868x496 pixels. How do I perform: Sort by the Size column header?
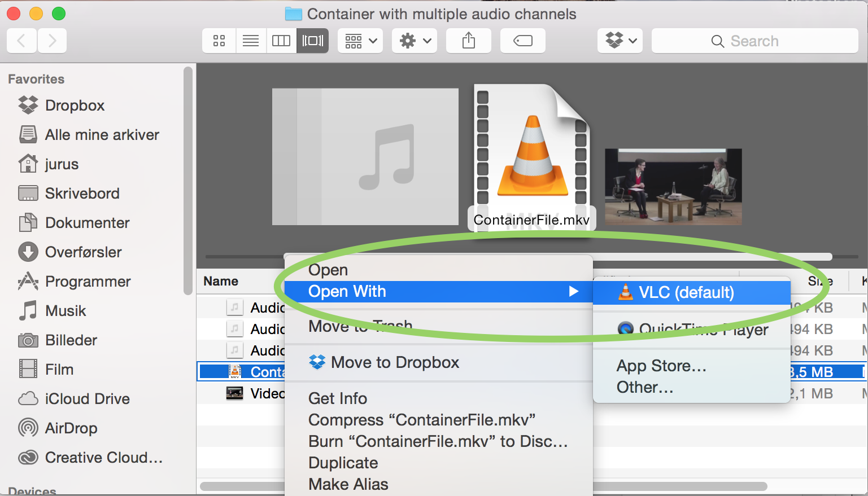(x=821, y=281)
